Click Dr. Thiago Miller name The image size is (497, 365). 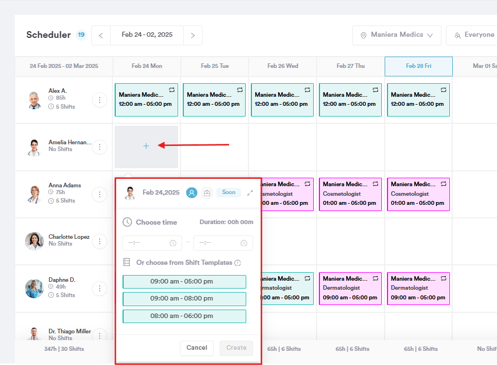[x=69, y=331]
